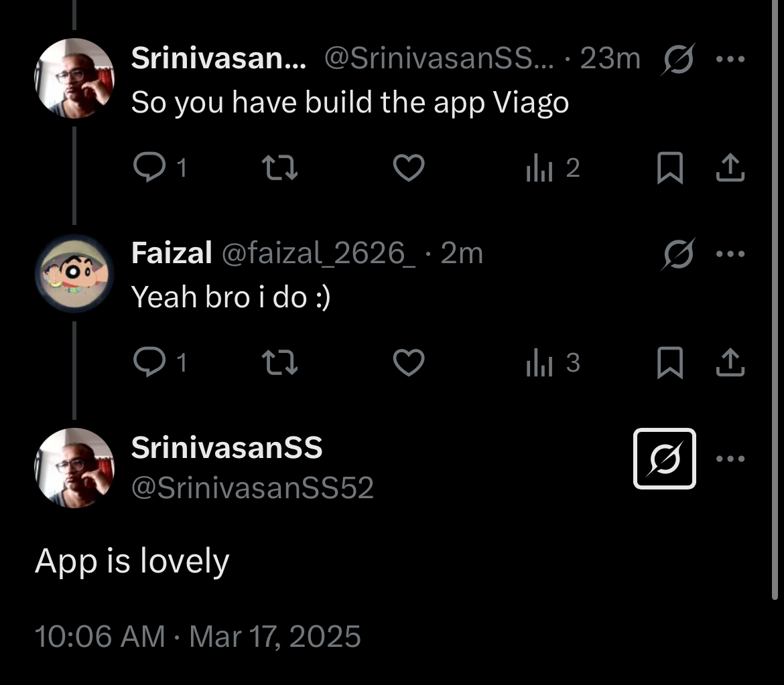This screenshot has width=784, height=685.
Task: Open more options on Srinivasan's 23m tweet
Action: click(730, 60)
